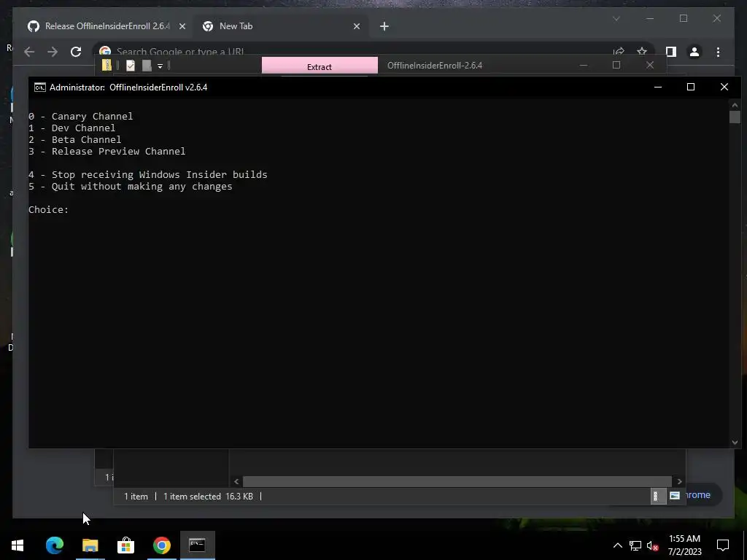The width and height of the screenshot is (747, 560).
Task: Open clock and date flyout
Action: (684, 545)
